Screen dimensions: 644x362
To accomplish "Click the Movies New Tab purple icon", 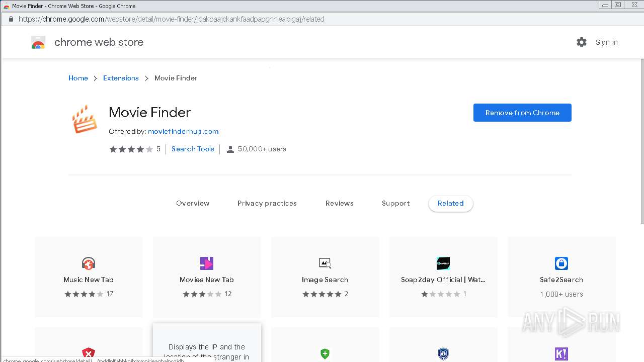I will point(207,263).
